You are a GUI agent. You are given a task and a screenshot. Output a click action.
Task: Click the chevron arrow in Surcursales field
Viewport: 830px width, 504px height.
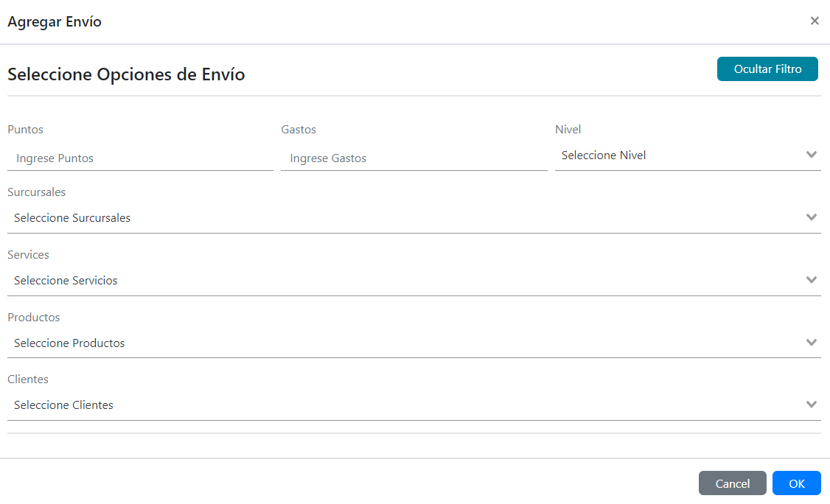point(812,217)
